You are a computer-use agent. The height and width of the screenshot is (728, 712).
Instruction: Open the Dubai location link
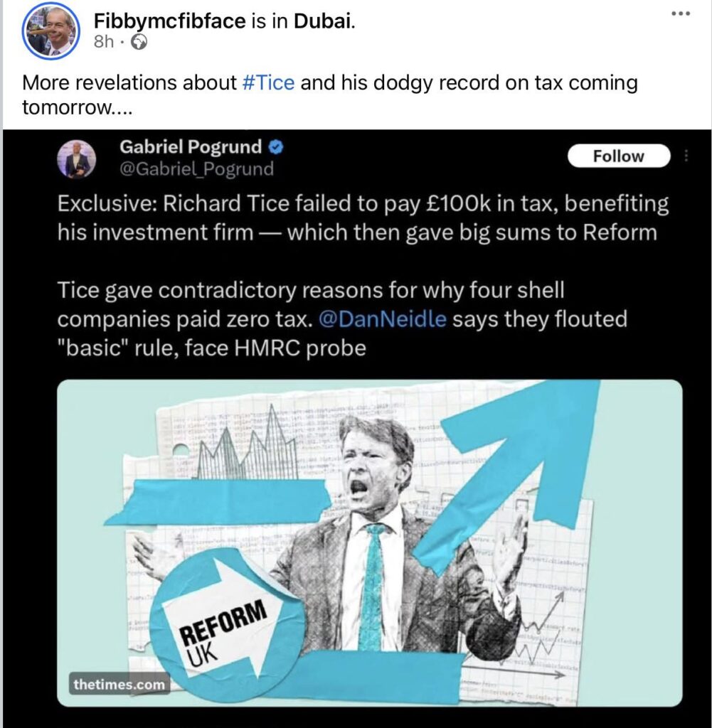click(x=323, y=21)
